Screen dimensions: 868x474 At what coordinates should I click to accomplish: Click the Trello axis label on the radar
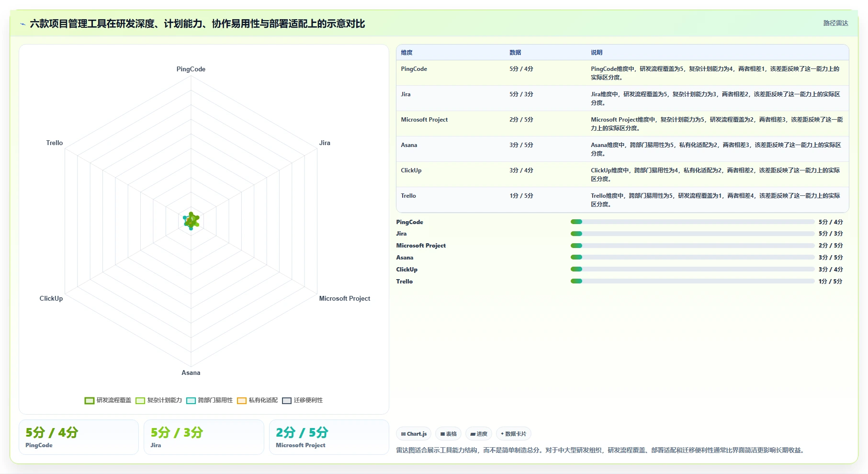pos(55,143)
